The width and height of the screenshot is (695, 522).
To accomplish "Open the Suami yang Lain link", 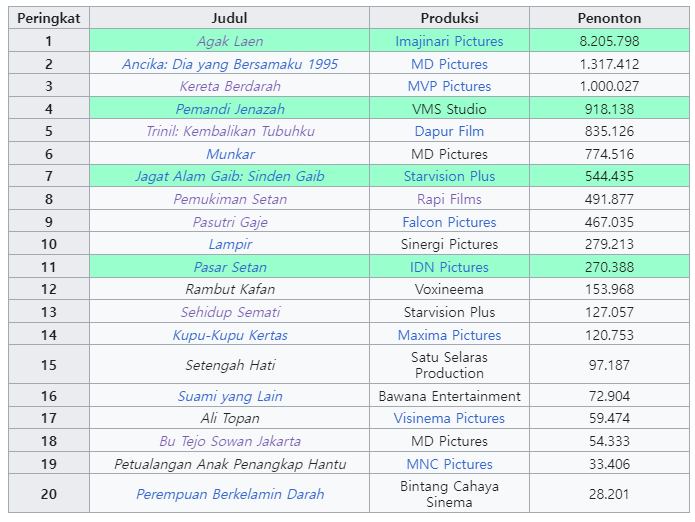I will [x=230, y=396].
